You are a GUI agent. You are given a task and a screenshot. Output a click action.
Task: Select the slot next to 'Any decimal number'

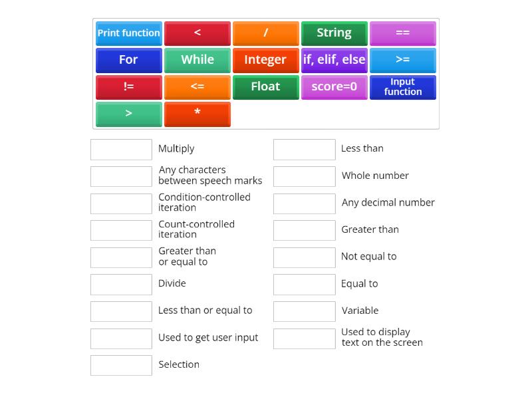[304, 203]
